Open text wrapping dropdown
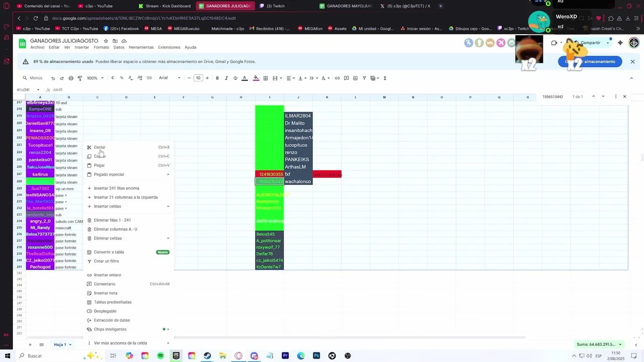644x362 pixels. (313, 78)
